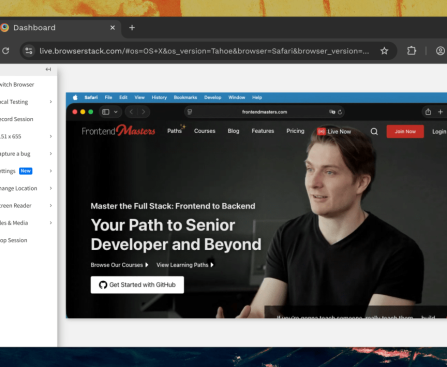
Task: Bookmark this page with star icon
Action: [x=384, y=51]
